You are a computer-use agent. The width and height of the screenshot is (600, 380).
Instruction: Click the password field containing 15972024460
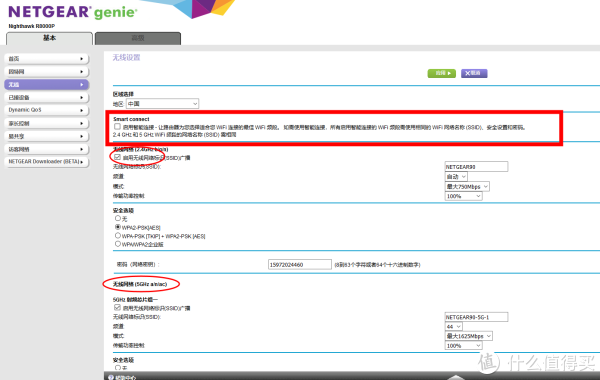point(300,264)
